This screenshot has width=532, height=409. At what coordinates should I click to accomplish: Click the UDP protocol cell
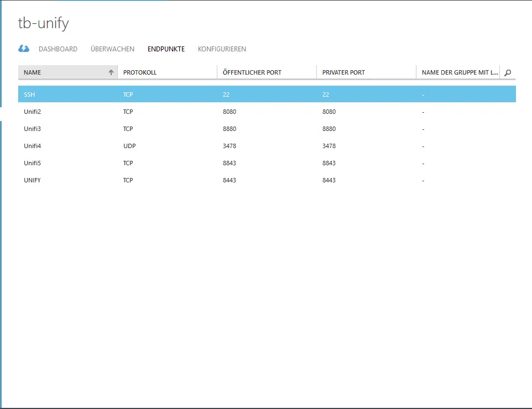pos(129,146)
